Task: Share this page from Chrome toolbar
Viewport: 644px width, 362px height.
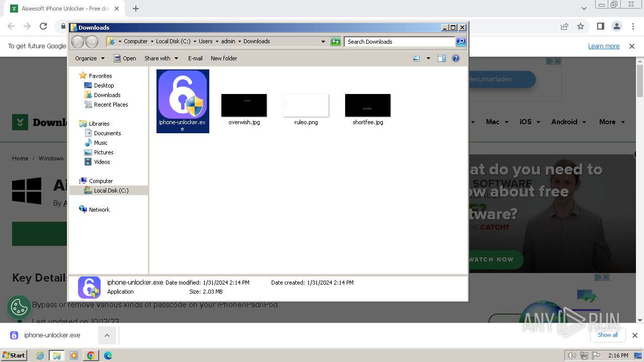Action: point(565,26)
